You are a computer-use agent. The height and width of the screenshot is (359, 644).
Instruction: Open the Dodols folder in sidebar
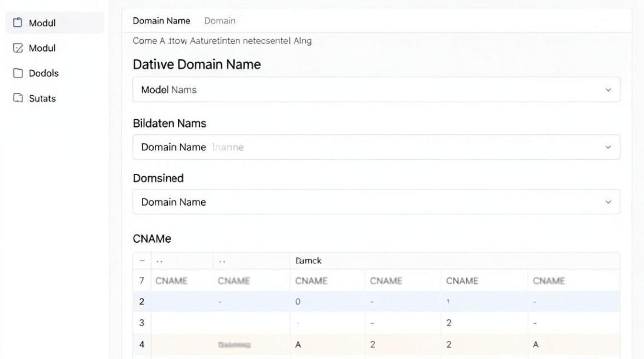36,73
